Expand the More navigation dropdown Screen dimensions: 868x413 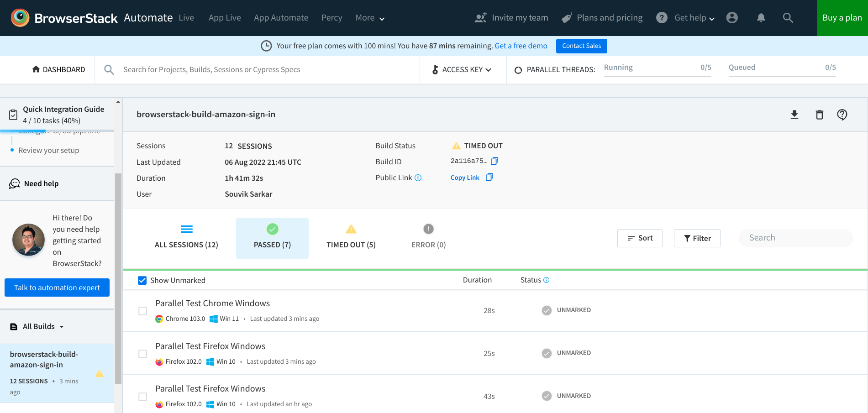click(x=370, y=18)
